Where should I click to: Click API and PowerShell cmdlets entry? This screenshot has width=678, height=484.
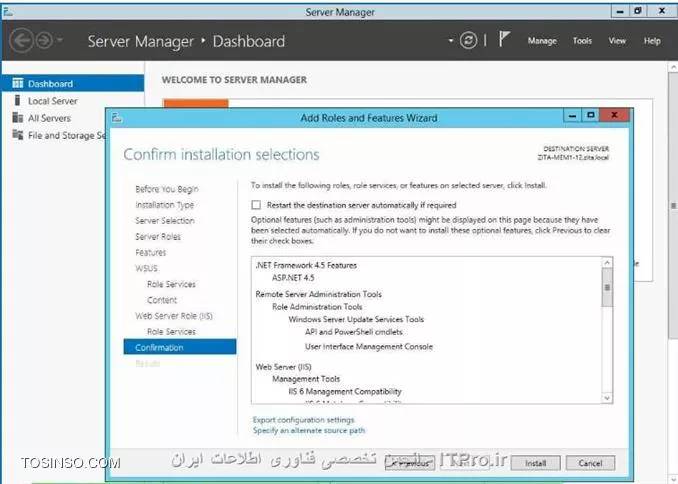pos(354,332)
